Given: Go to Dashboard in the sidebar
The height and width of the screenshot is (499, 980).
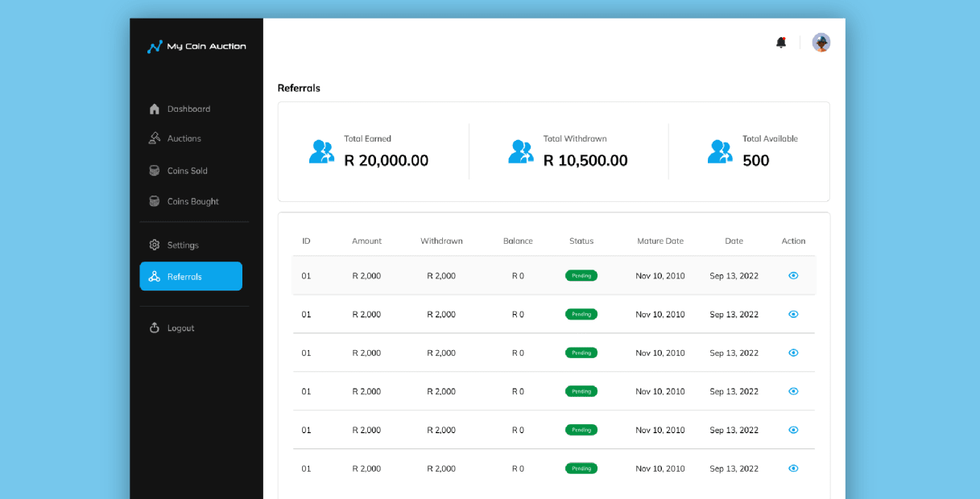Looking at the screenshot, I should [x=180, y=109].
